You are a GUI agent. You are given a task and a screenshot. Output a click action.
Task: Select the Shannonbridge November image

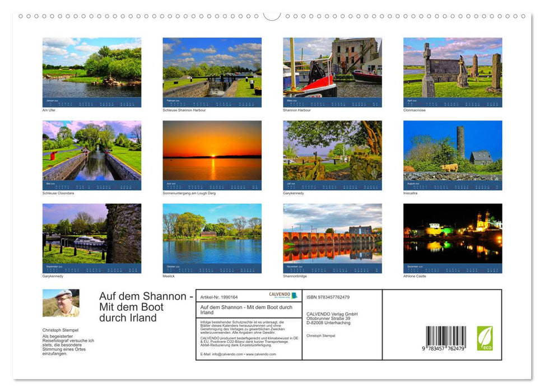click(332, 237)
